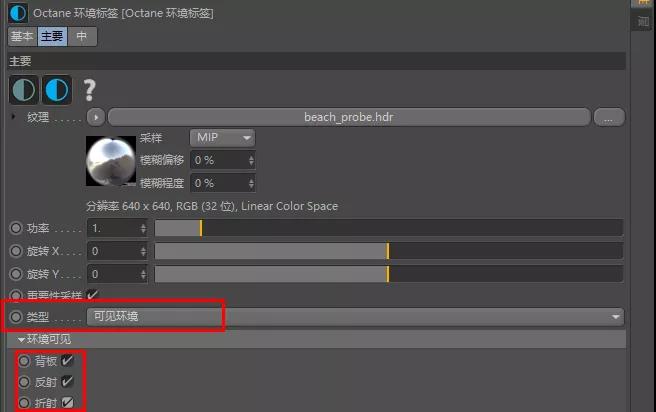656x412 pixels.
Task: Disable the 背板 visibility checkbox
Action: 68,361
